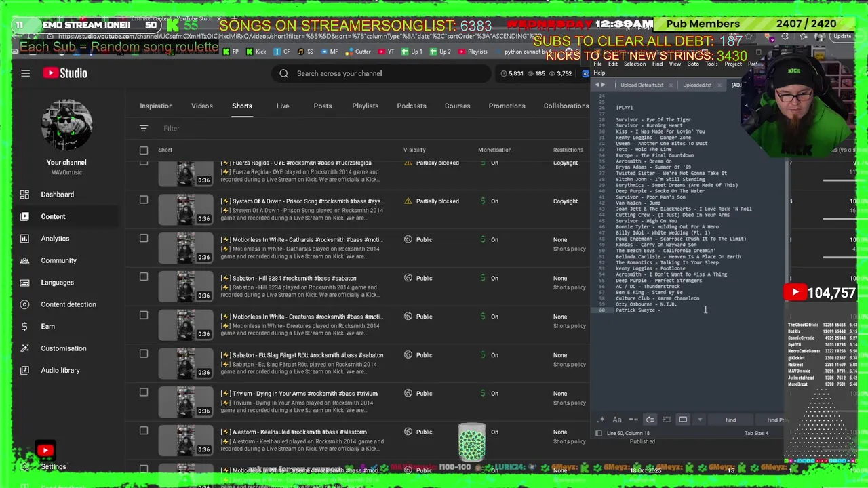Select the Trivium Dying In Your Arms checkbox
868x488 pixels.
pos(144,392)
